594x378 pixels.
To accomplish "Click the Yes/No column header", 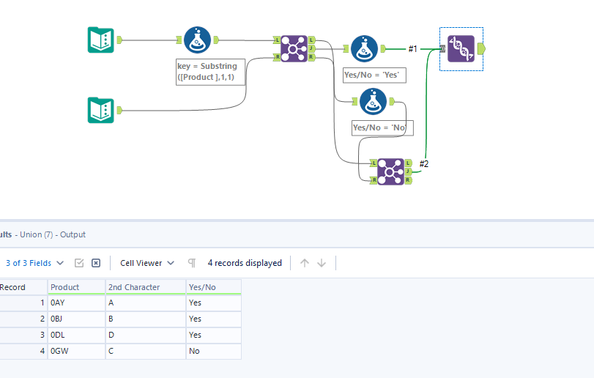I will (214, 287).
